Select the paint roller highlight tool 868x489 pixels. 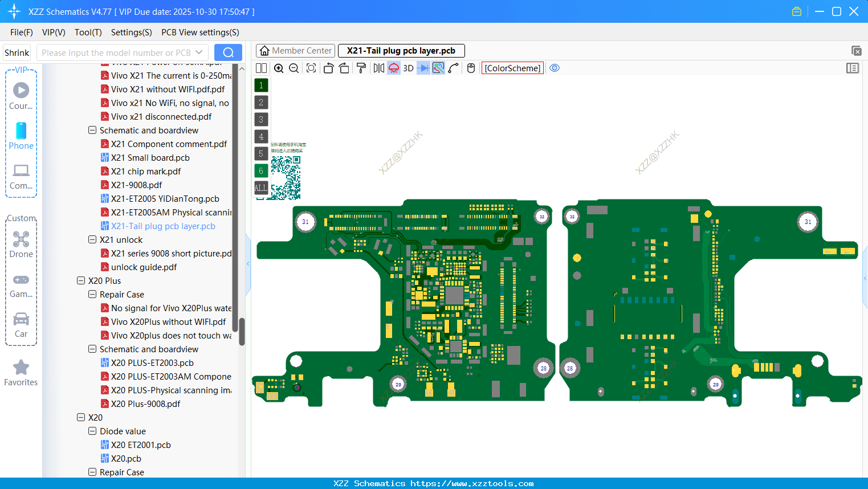click(x=361, y=68)
